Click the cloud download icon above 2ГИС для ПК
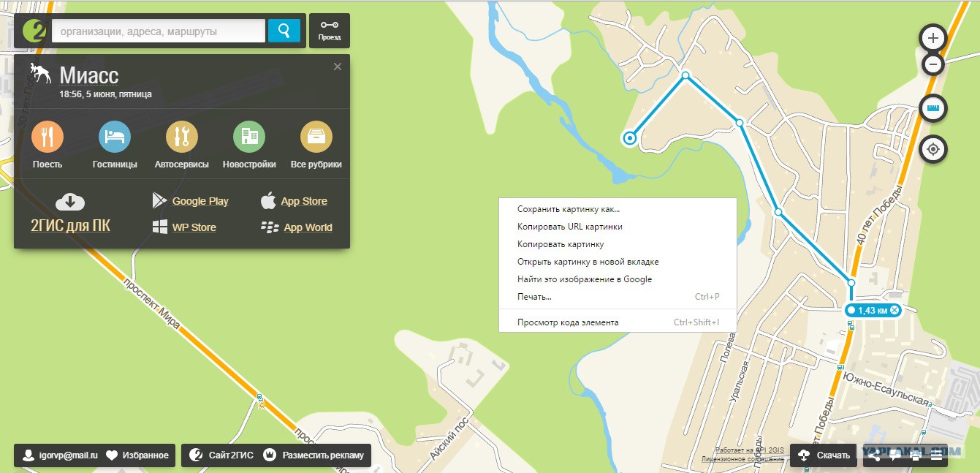This screenshot has height=473, width=980. point(70,201)
